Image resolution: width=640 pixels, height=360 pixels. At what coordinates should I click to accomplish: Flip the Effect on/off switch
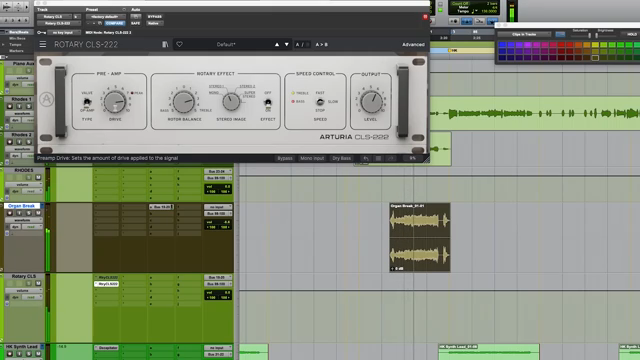tap(268, 102)
